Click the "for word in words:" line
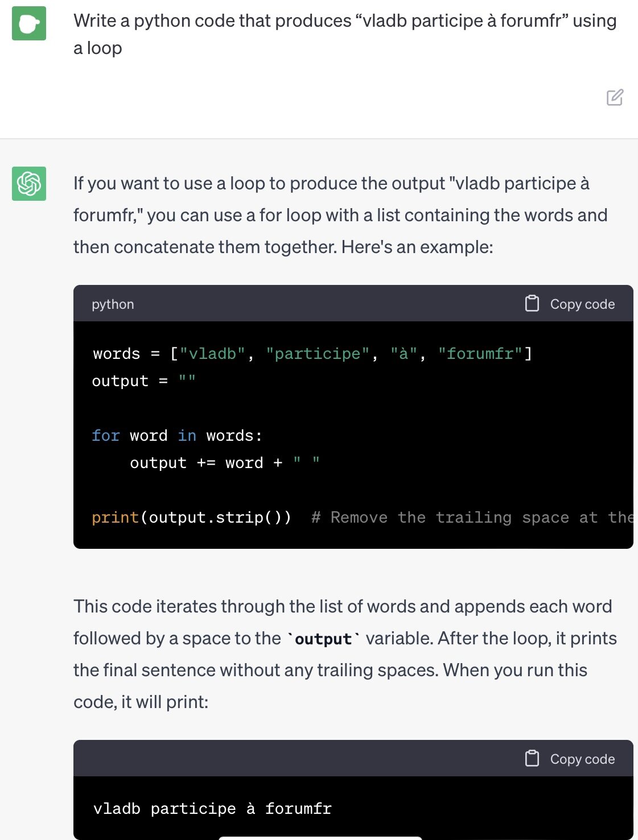The height and width of the screenshot is (840, 638). (x=177, y=436)
